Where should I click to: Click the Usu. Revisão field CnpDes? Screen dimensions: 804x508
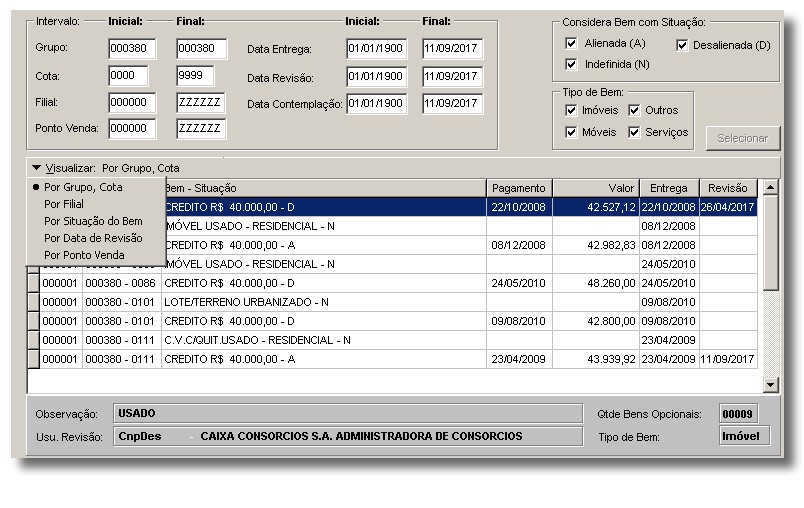348,436
